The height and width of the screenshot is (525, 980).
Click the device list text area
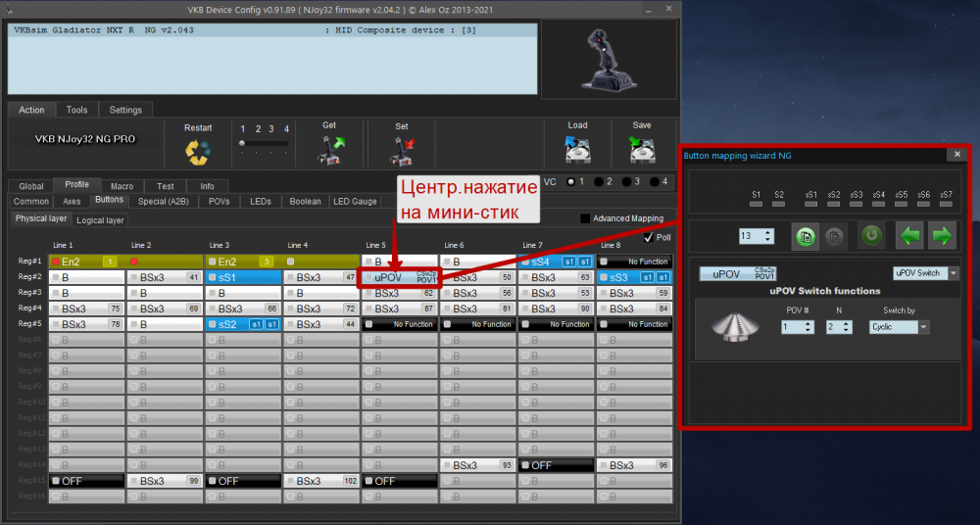coord(272,59)
